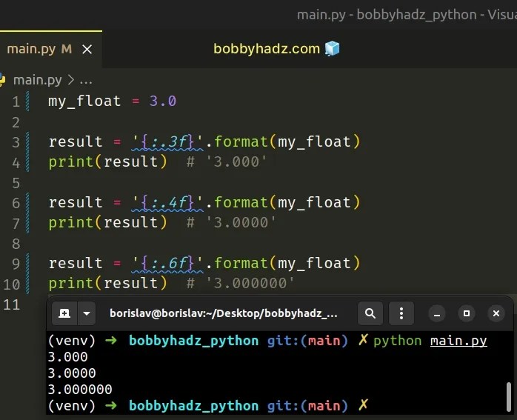Minimize the terminal window
517x420 pixels.
point(437,313)
